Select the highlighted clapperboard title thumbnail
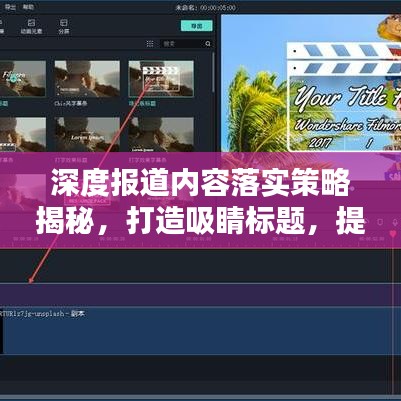401x401 pixels. (x=161, y=79)
